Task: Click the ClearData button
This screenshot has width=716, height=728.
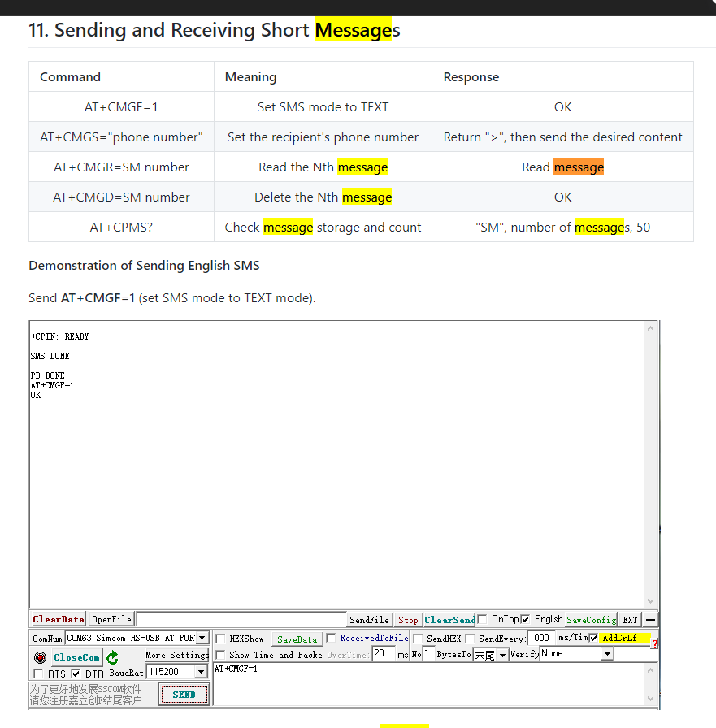Action: click(58, 619)
